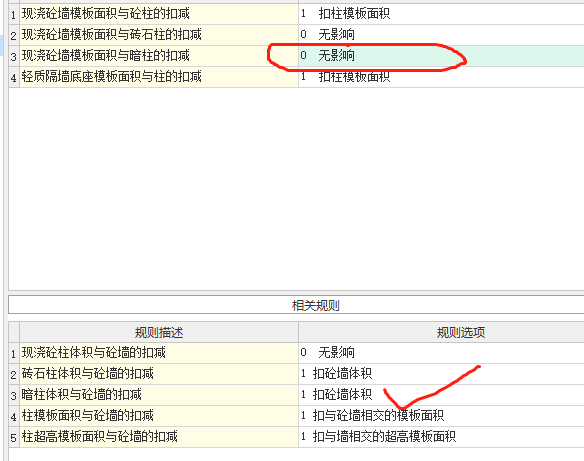Image resolution: width=584 pixels, height=461 pixels.
Task: Click the '规则描述' column header
Action: click(159, 332)
